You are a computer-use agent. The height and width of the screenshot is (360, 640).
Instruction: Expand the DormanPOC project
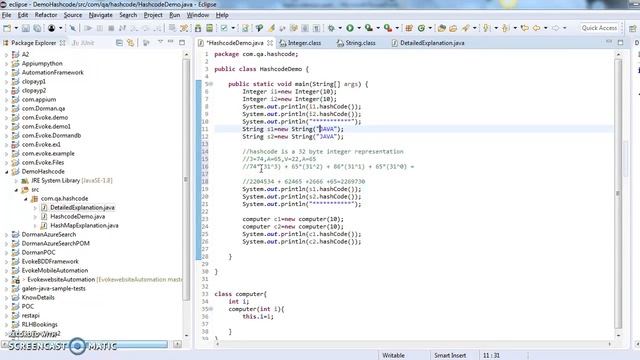click(x=7, y=253)
